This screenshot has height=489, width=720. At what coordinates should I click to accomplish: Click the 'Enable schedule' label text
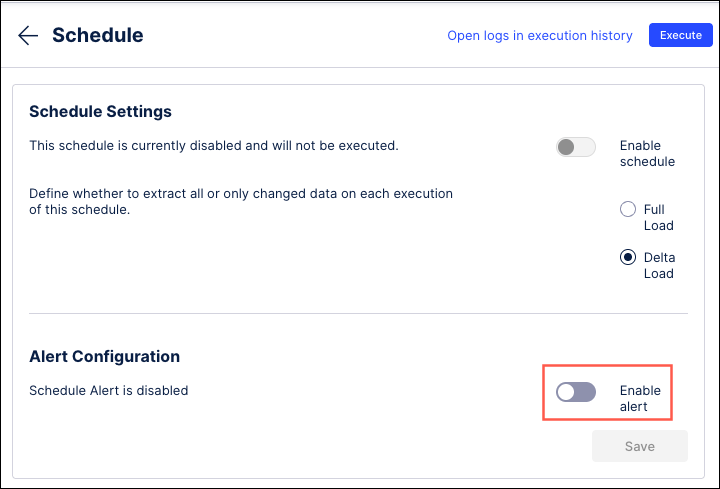click(646, 153)
